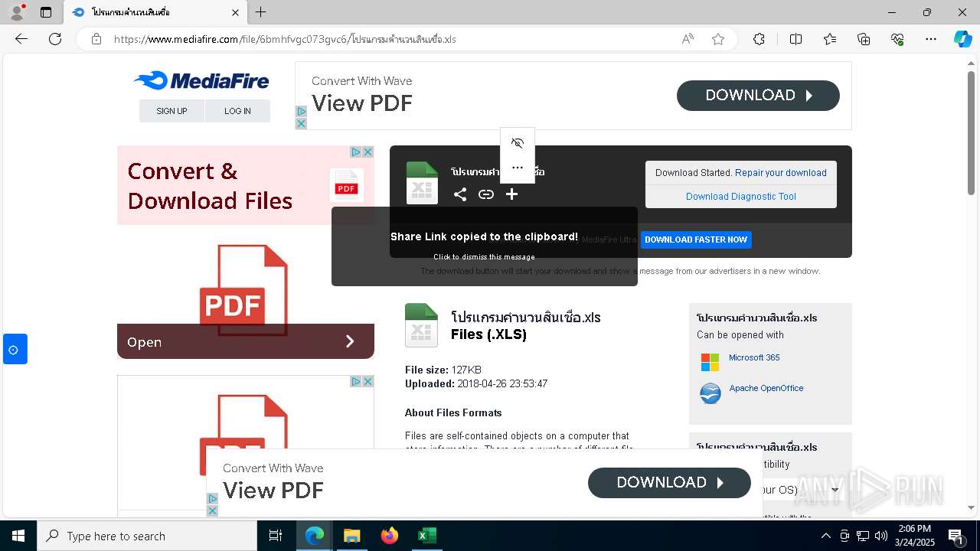Click the SIGN UP button
This screenshot has height=551, width=980.
(x=171, y=111)
